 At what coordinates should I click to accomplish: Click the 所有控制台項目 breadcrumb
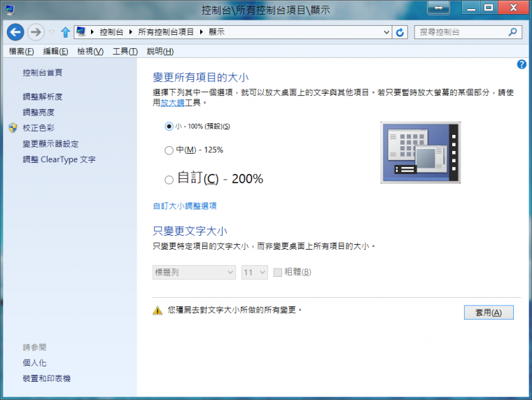(166, 32)
